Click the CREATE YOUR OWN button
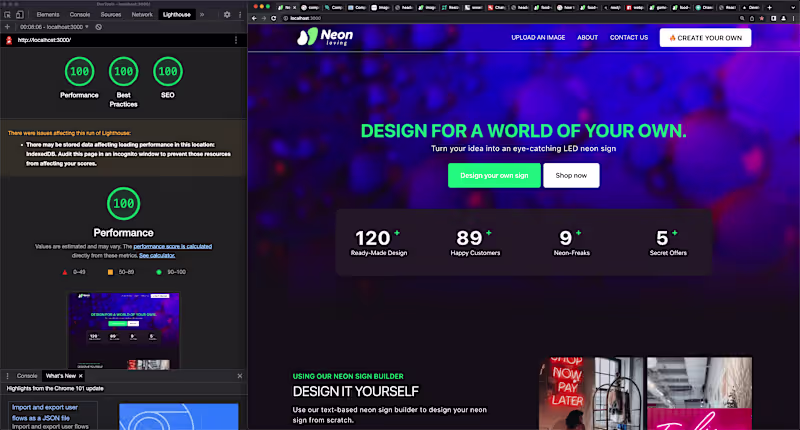The width and height of the screenshot is (800, 430). (x=705, y=38)
